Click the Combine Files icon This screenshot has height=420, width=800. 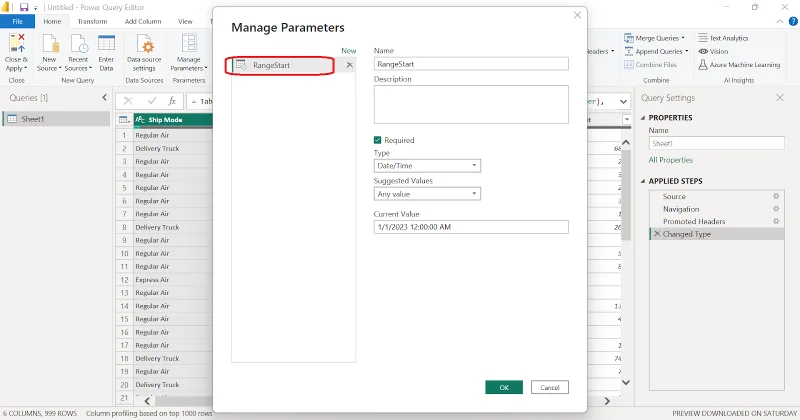[x=629, y=65]
